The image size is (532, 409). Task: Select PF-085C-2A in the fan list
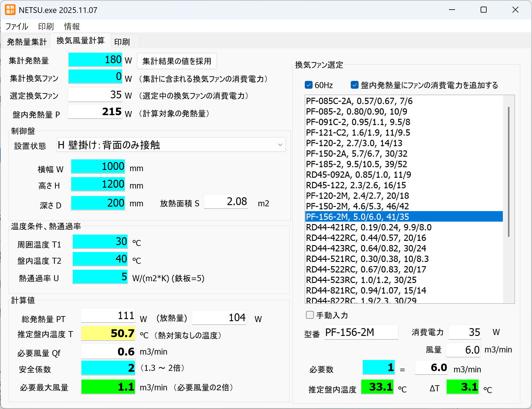pos(359,101)
